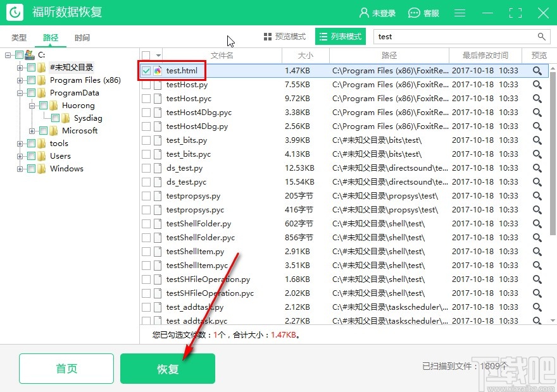Preview testpropsys.py with magnifier icon
This screenshot has height=392, width=557.
pos(537,196)
